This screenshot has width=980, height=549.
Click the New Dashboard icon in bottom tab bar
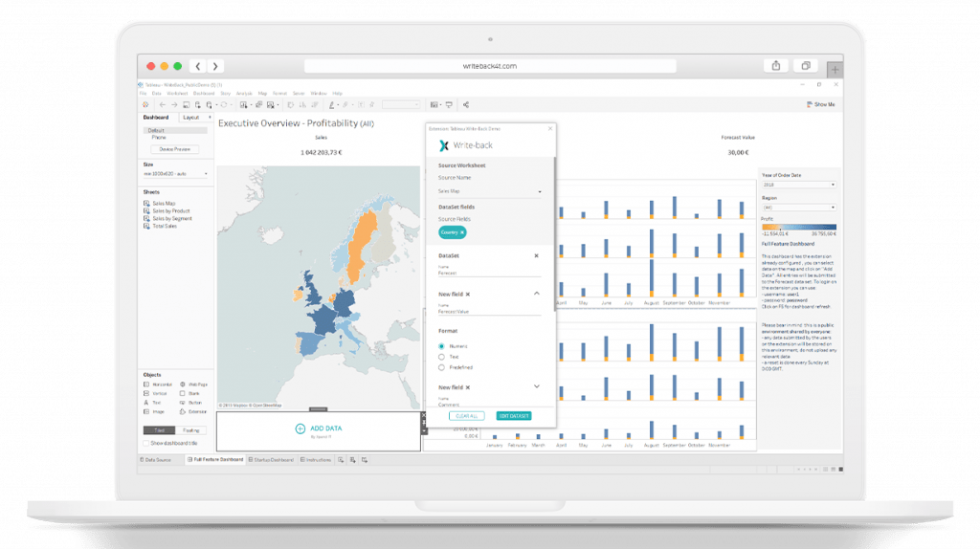[x=352, y=460]
